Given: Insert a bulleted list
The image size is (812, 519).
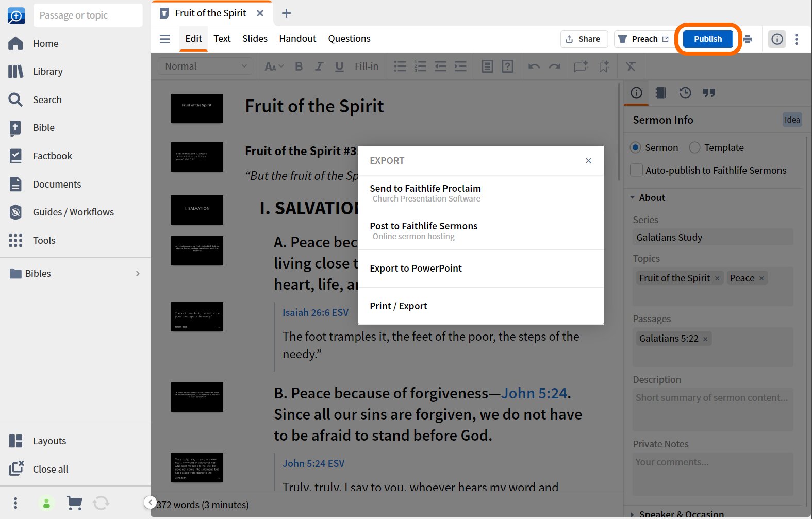Looking at the screenshot, I should coord(400,66).
